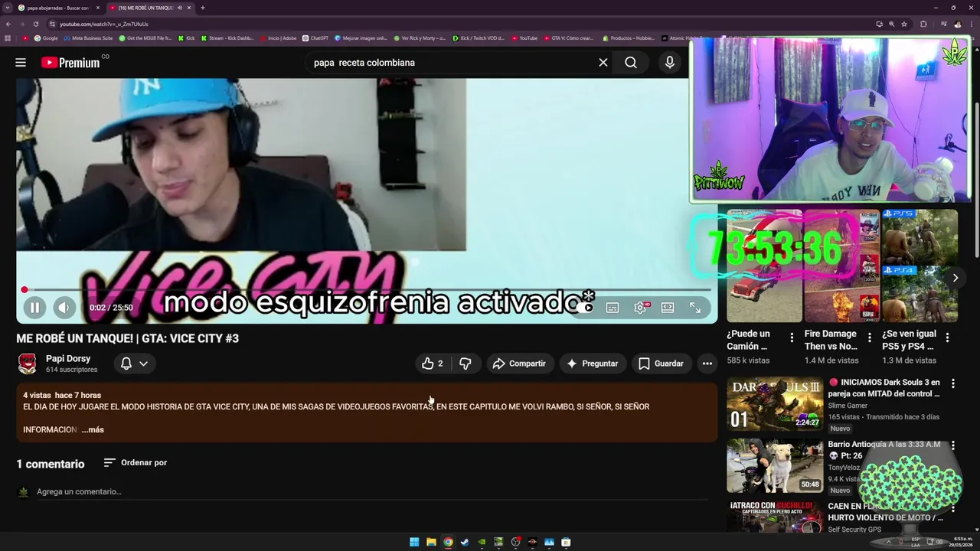Open the 'Ordenar por' comment sort menu
The width and height of the screenshot is (980, 551).
click(135, 462)
